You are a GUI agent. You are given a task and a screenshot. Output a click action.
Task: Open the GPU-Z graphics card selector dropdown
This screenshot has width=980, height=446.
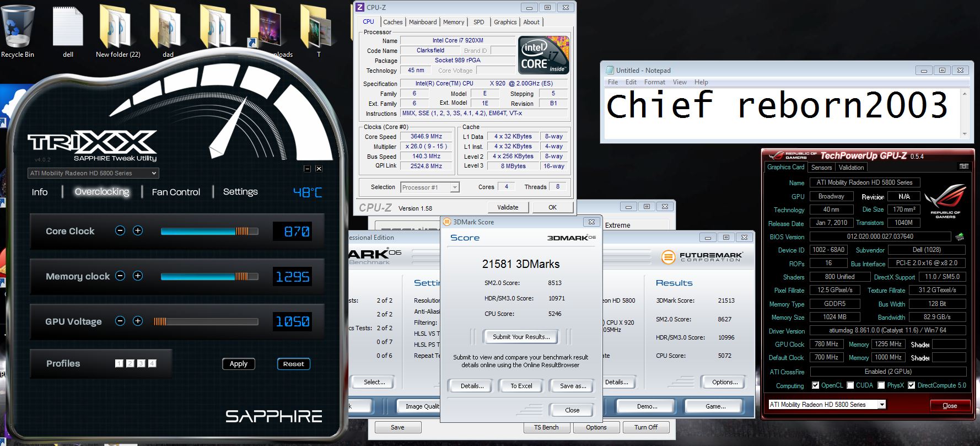[x=827, y=405]
